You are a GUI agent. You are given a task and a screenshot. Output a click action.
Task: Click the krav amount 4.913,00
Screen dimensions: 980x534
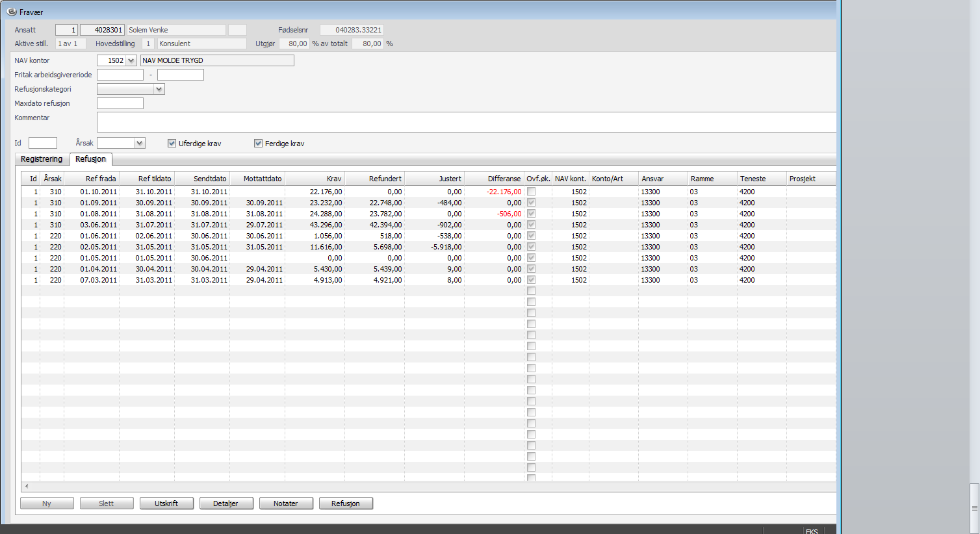(328, 280)
